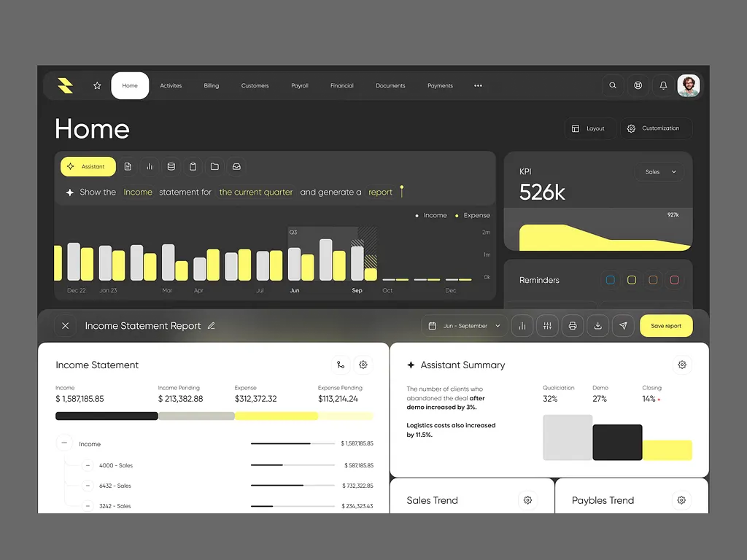Open the Assistant documents icon
The width and height of the screenshot is (747, 560).
point(128,166)
